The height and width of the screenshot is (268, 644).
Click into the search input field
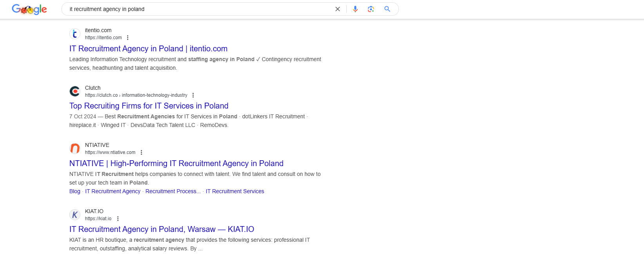[196, 9]
